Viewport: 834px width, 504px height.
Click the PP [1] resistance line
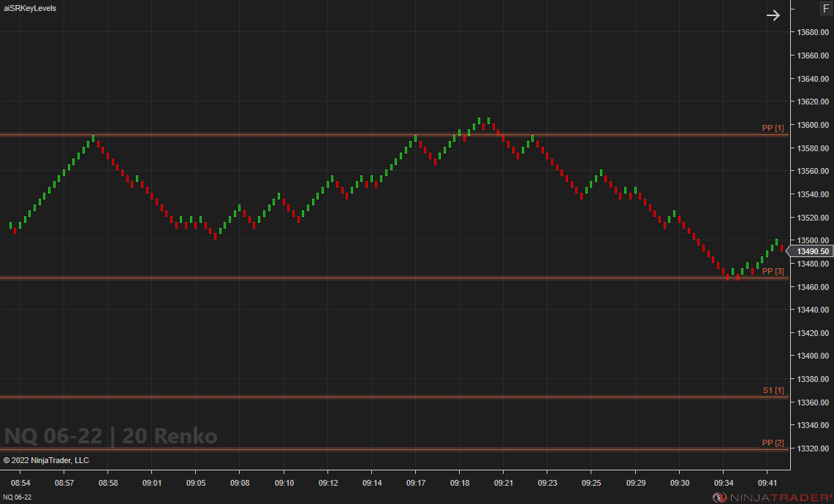[365, 134]
